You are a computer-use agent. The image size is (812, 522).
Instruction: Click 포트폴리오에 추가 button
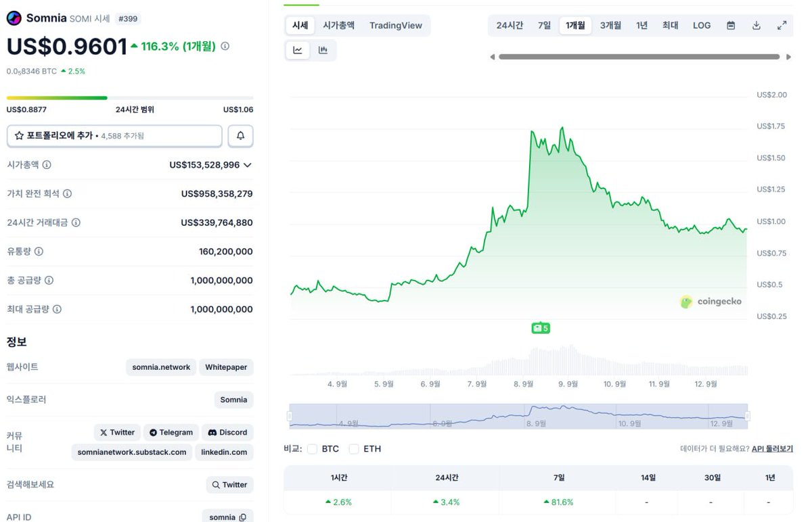[114, 136]
